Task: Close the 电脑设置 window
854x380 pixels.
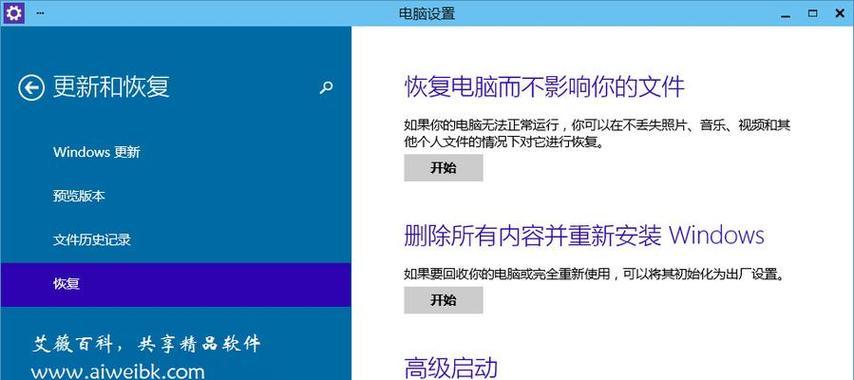Action: pos(840,13)
